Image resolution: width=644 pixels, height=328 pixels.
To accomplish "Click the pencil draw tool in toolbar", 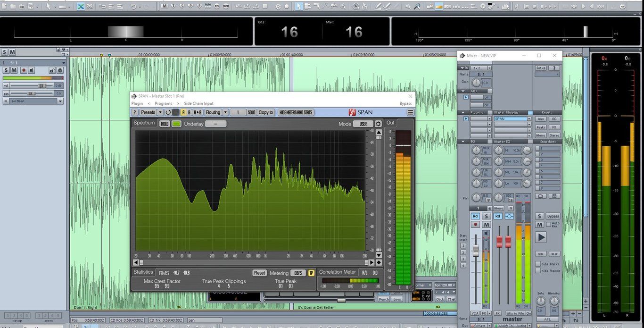I will click(x=379, y=7).
